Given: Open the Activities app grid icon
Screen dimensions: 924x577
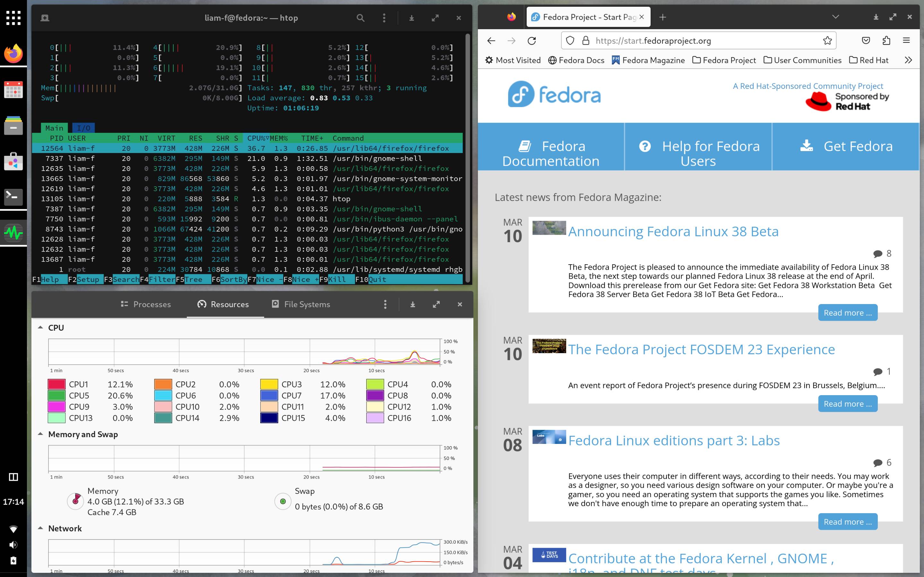Looking at the screenshot, I should coord(13,18).
